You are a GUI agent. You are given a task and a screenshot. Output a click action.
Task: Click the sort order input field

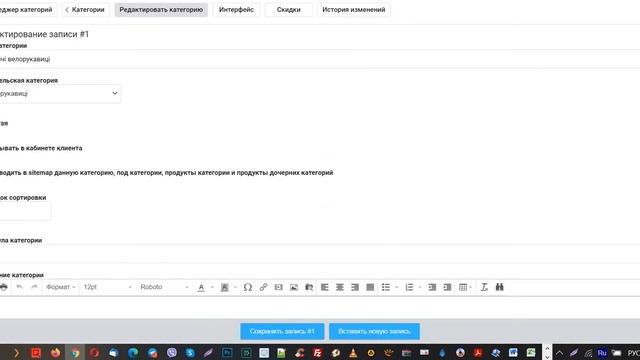pos(25,211)
